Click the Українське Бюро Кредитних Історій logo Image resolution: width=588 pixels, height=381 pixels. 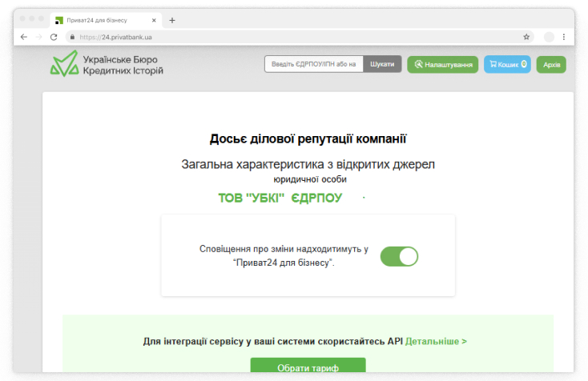107,64
